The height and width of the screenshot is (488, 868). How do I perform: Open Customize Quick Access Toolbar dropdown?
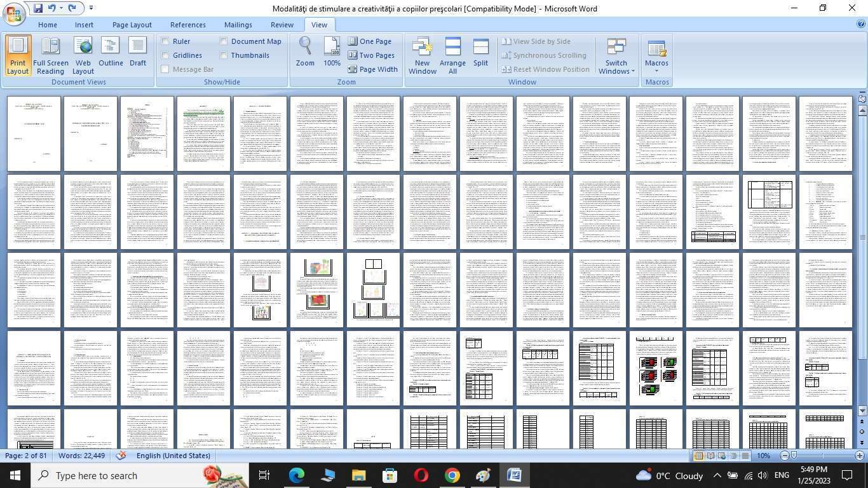[91, 8]
